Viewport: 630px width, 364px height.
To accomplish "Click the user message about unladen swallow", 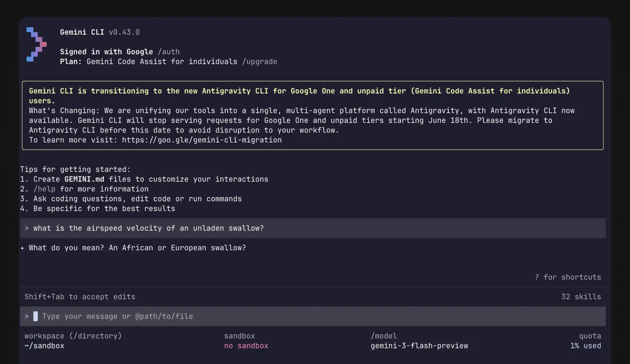I will point(313,228).
